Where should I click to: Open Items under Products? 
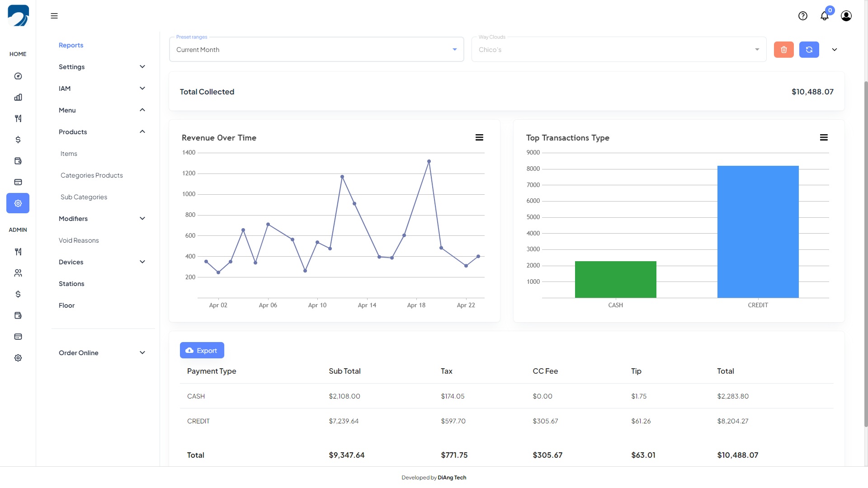69,154
